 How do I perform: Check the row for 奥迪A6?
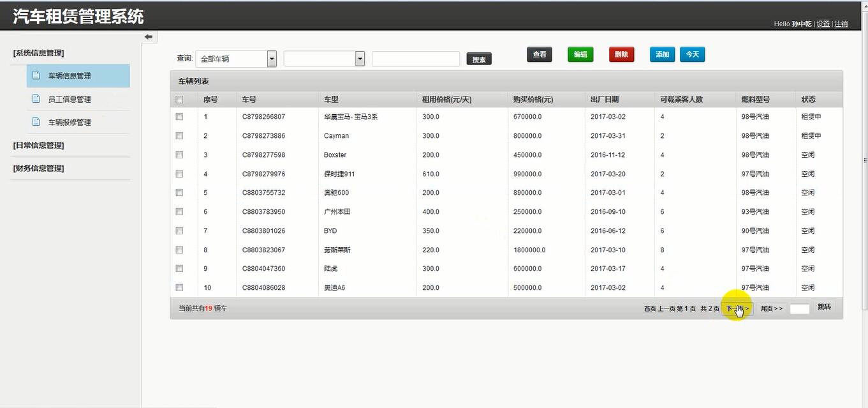coord(179,287)
